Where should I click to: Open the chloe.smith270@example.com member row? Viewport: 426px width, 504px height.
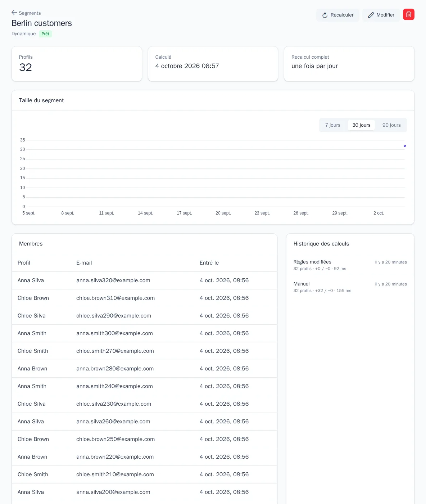coord(144,351)
